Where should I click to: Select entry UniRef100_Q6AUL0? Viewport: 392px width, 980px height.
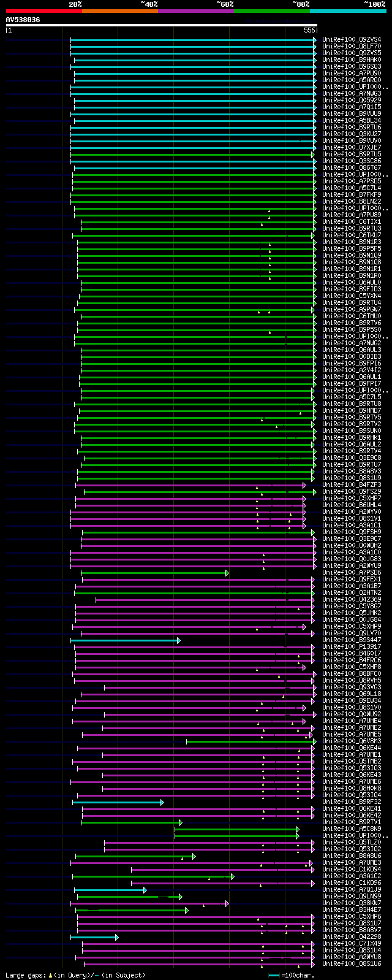coord(352,283)
